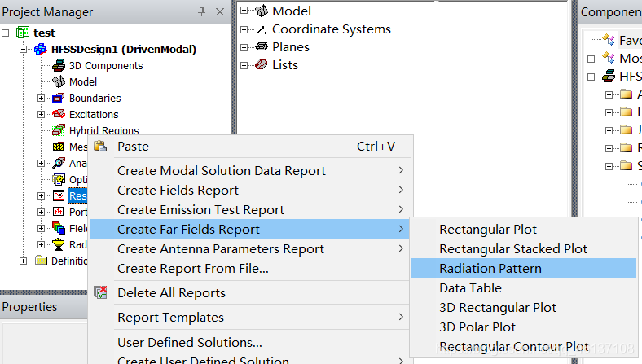
Task: Click the Model icon in Project Manager
Action: (x=59, y=81)
